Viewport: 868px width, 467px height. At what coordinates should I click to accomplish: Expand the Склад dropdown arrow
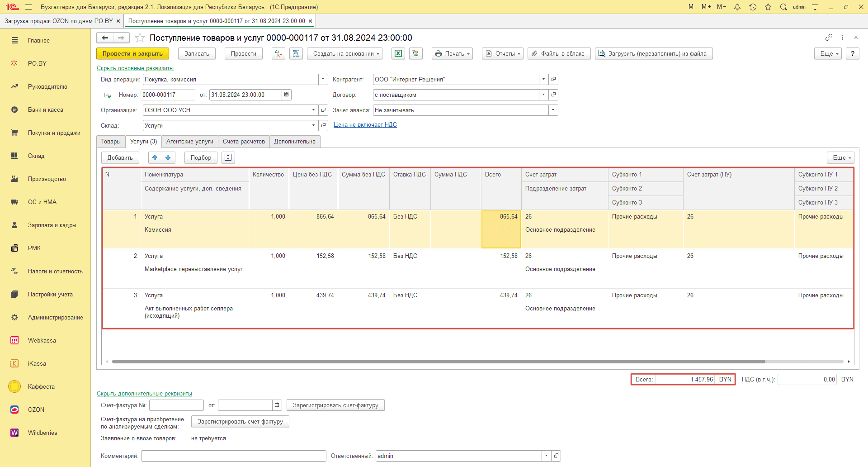tap(314, 125)
